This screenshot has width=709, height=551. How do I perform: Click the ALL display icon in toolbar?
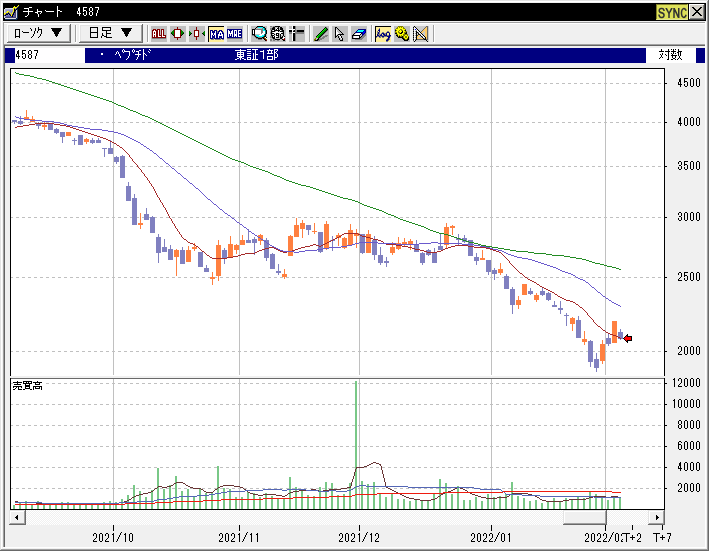159,33
